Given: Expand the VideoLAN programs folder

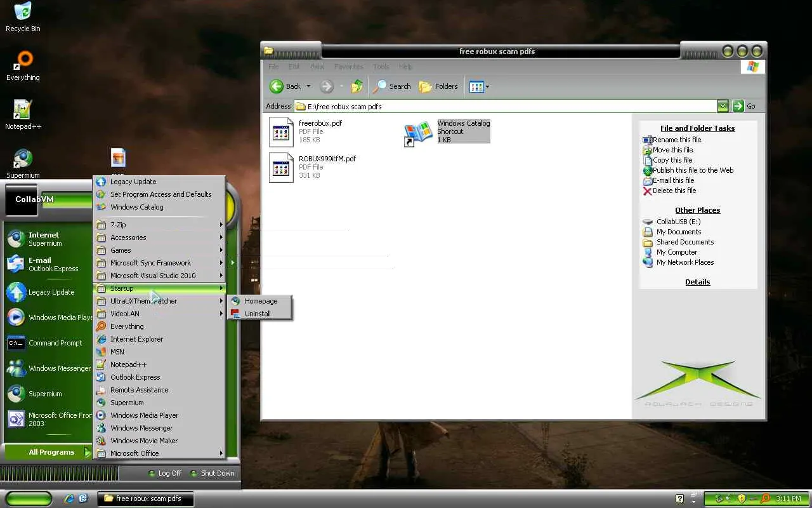Looking at the screenshot, I should pos(159,314).
